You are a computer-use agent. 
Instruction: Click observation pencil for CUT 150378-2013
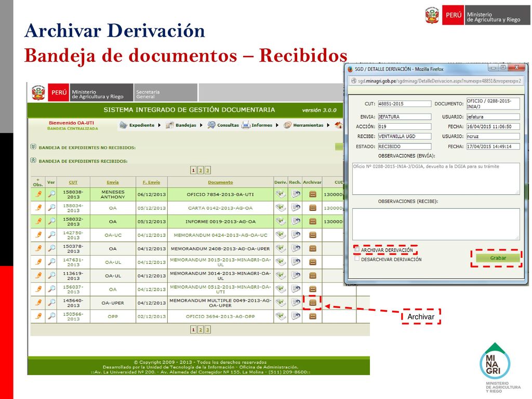(38, 248)
